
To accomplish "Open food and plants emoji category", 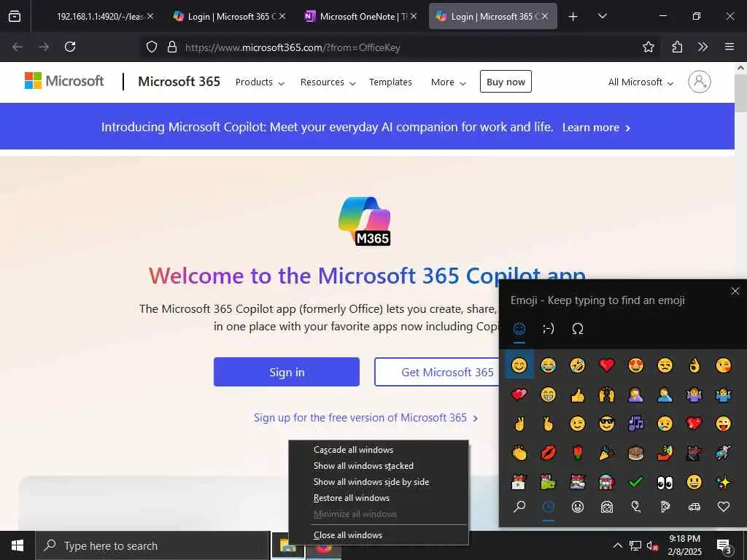I will point(665,507).
